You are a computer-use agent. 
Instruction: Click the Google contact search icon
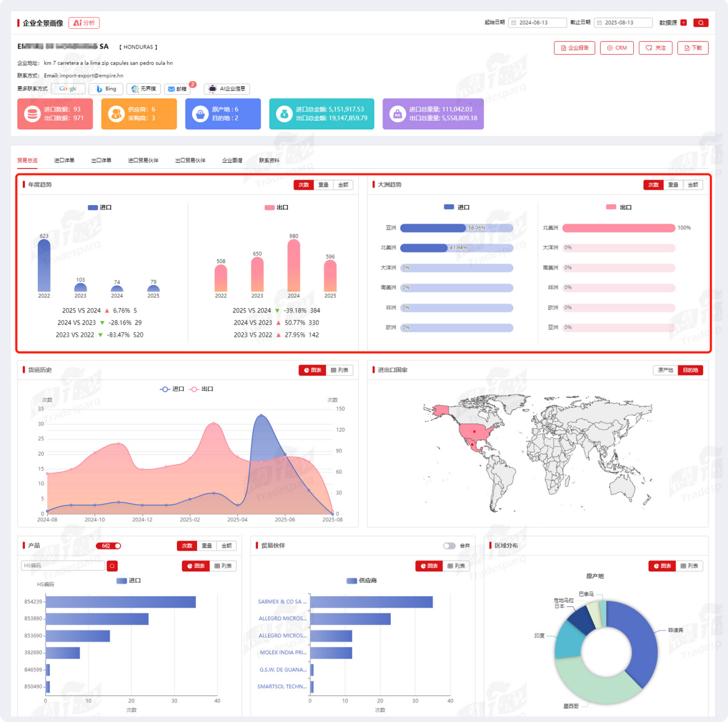(x=68, y=89)
